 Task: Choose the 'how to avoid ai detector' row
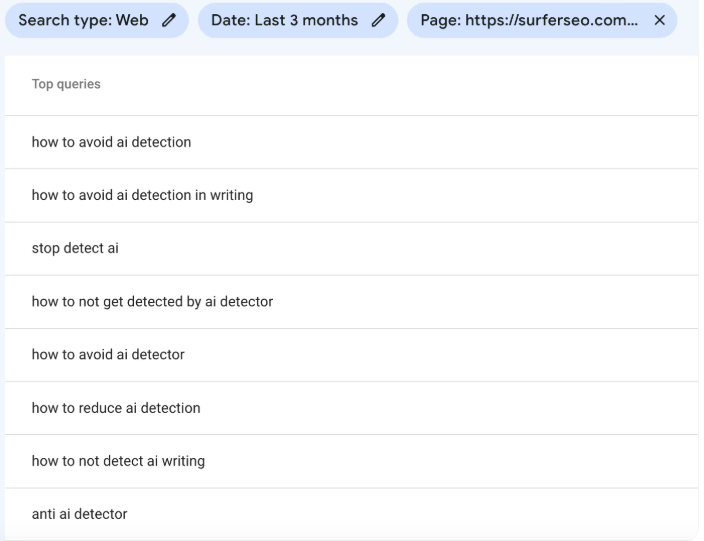(108, 354)
